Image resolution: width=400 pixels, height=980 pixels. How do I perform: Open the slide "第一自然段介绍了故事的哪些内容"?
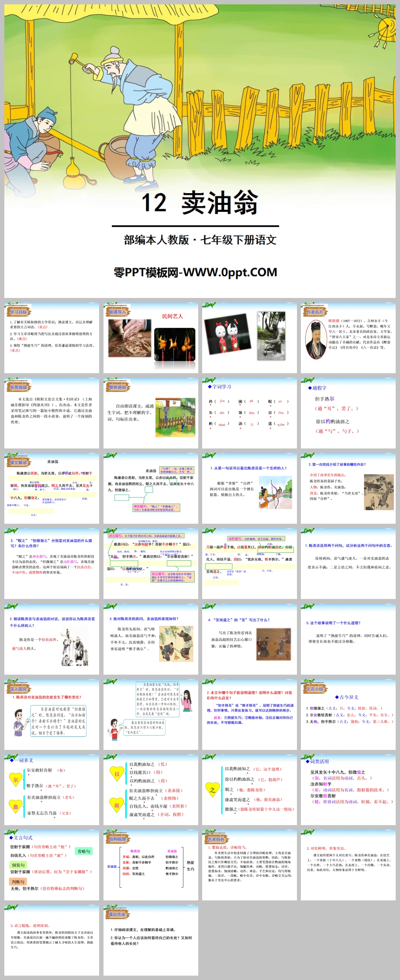coord(348,488)
